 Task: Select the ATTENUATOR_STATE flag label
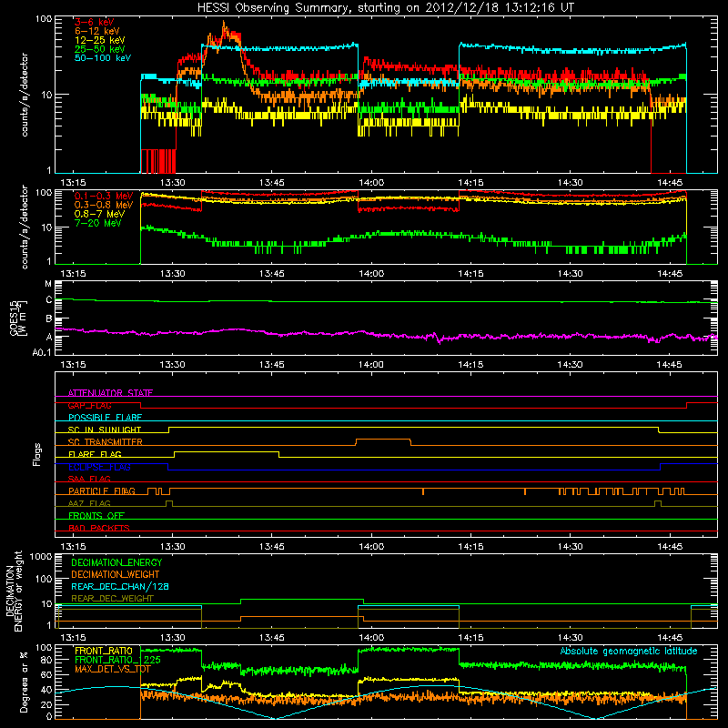click(110, 393)
